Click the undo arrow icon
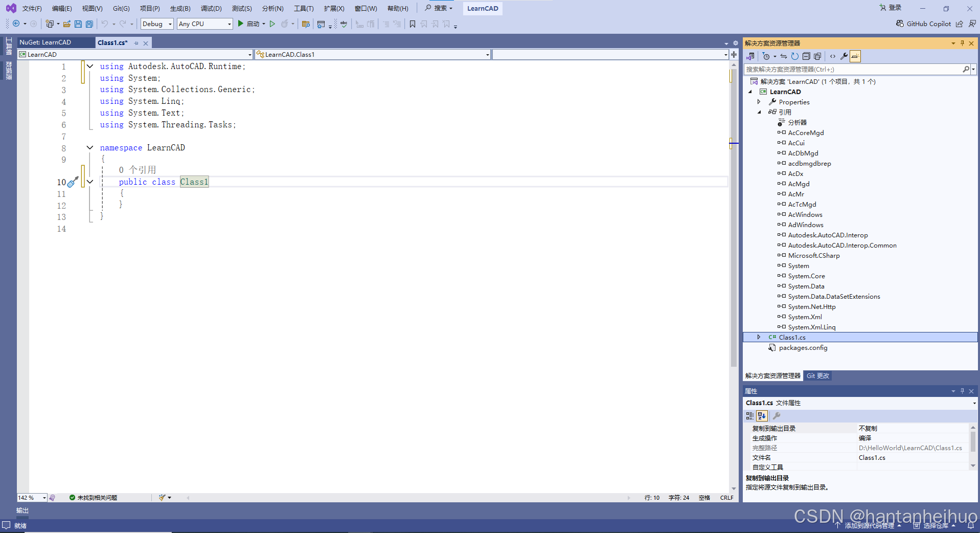 click(105, 24)
